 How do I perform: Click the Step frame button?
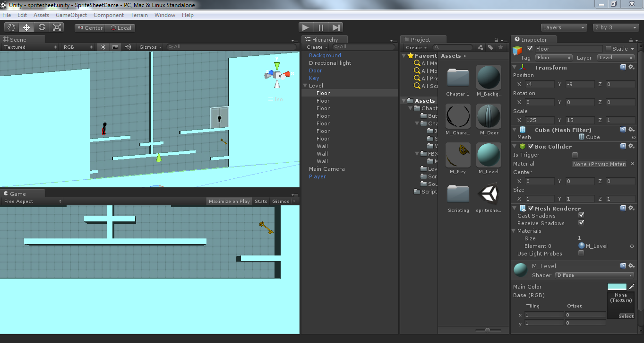[x=336, y=28]
